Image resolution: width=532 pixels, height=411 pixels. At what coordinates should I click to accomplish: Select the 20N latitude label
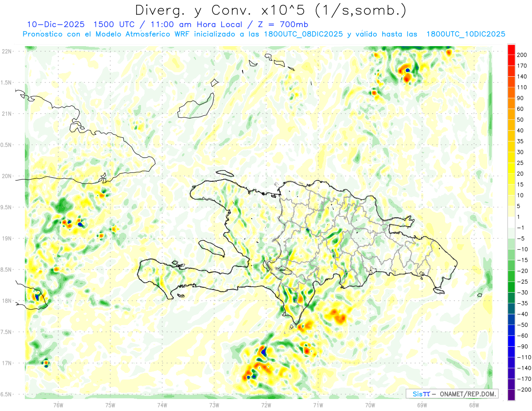(x=7, y=176)
